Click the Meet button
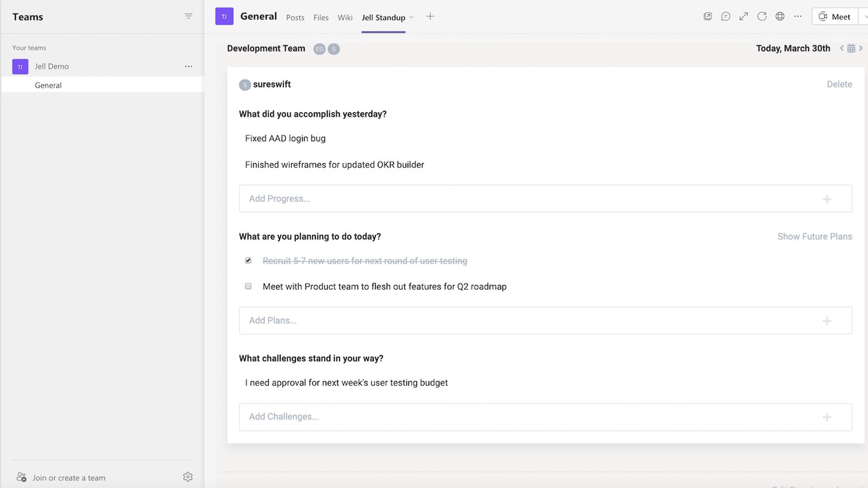 coord(835,17)
